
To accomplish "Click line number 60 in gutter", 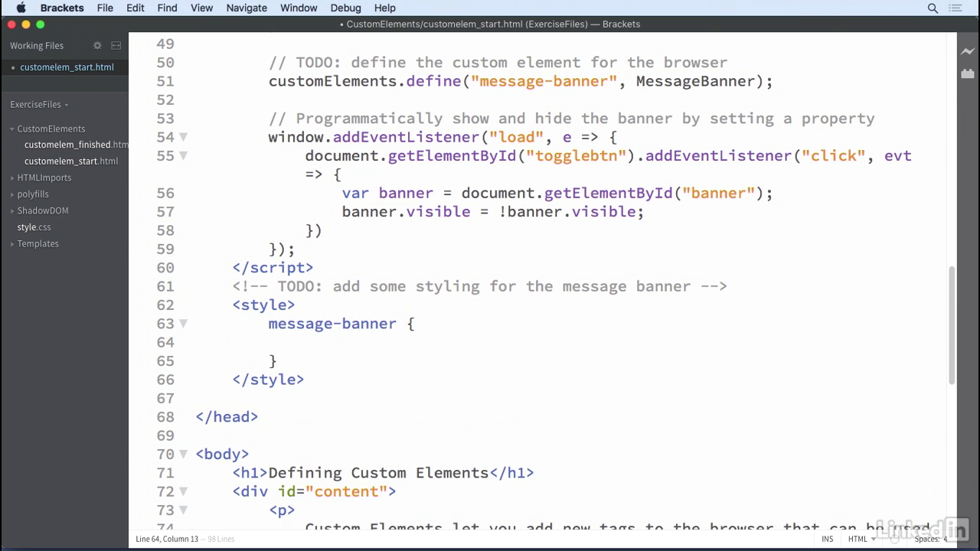I will coord(165,268).
